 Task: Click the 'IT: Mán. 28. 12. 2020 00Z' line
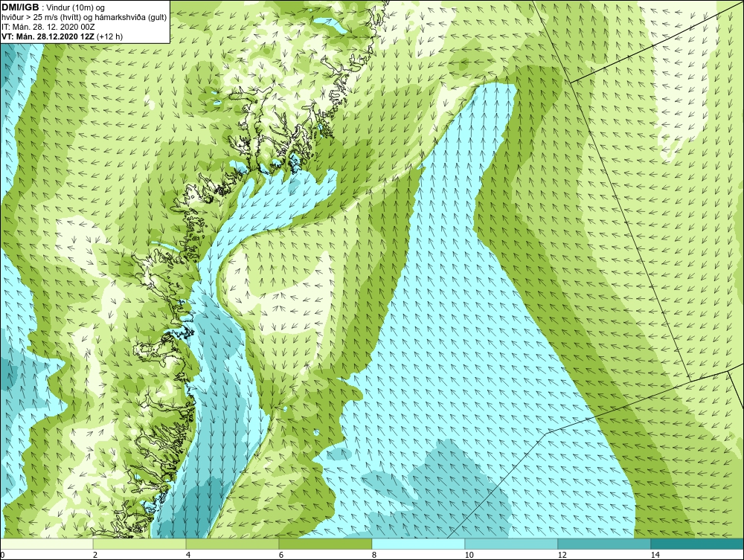(x=48, y=27)
